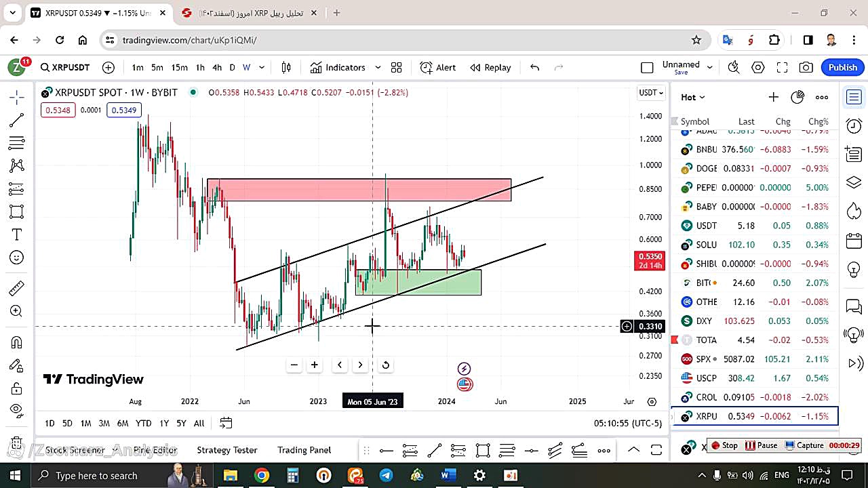Collapse the bottom panel chevron
Image resolution: width=868 pixels, height=488 pixels.
633,450
